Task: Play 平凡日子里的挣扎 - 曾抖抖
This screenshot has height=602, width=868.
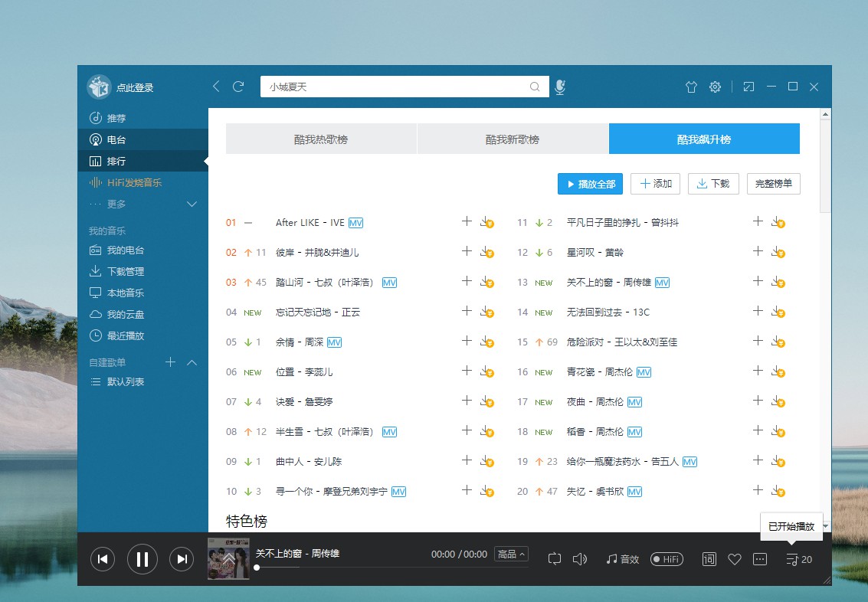Action: coord(623,222)
